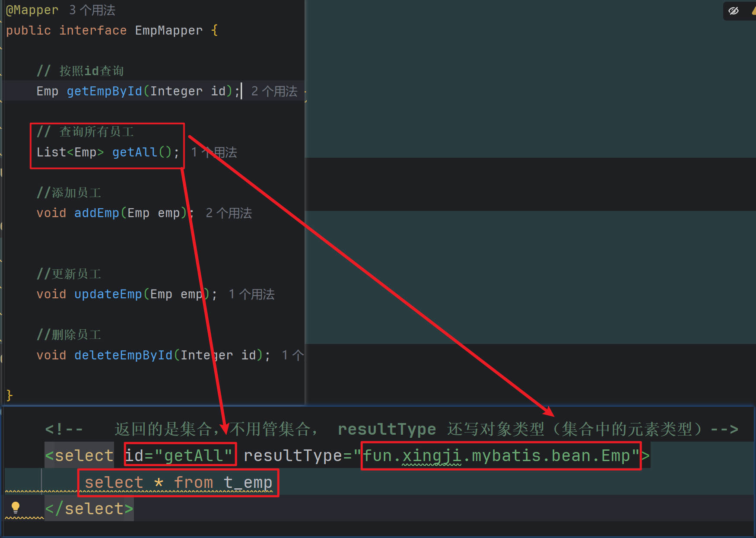
Task: Click the yellow lightbulb quick-fix icon
Action: [x=16, y=507]
